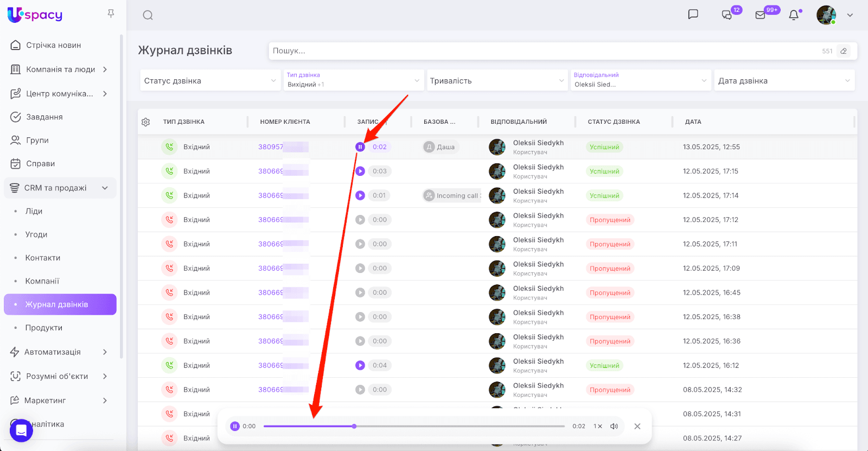
Task: Click the search magnifier icon in top bar
Action: point(148,15)
